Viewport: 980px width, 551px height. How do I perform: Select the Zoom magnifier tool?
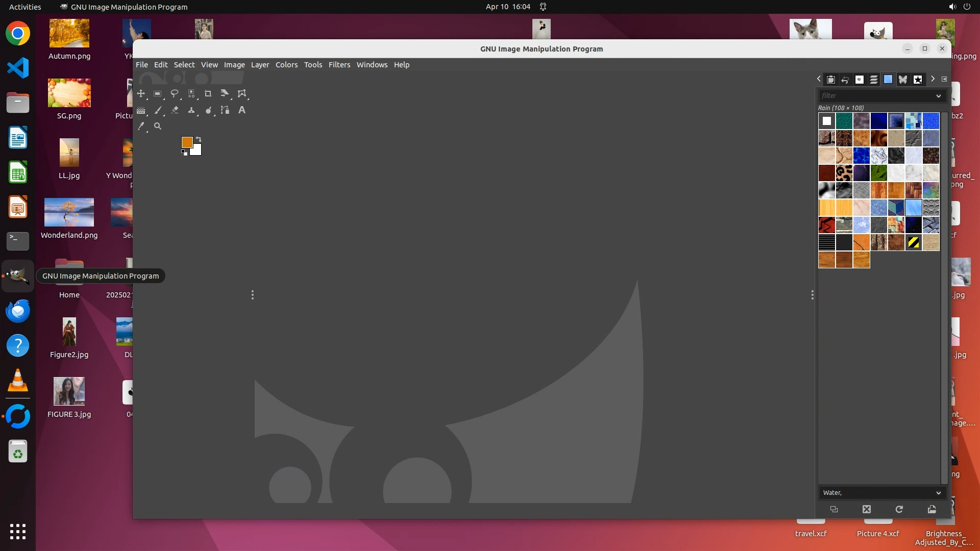[158, 127]
